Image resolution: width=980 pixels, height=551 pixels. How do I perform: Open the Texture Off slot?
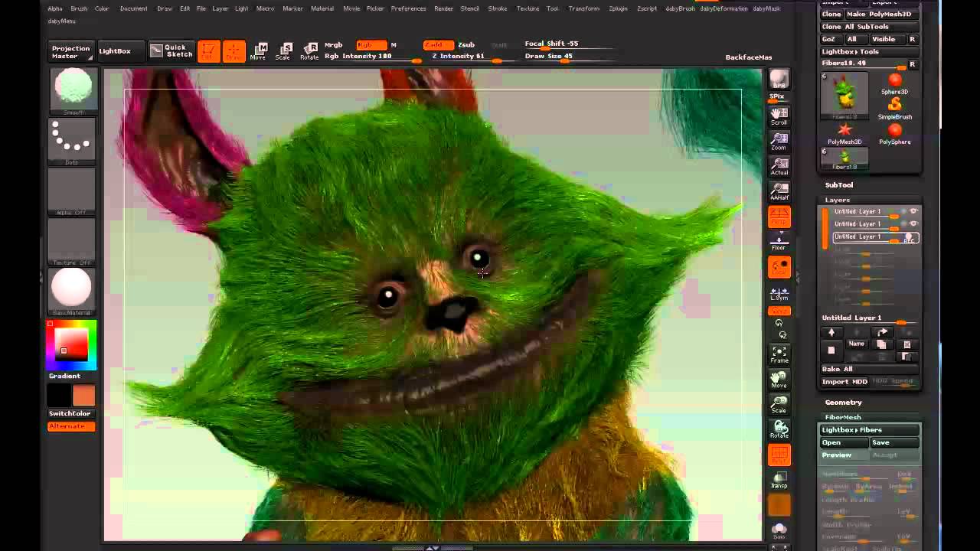coord(72,241)
